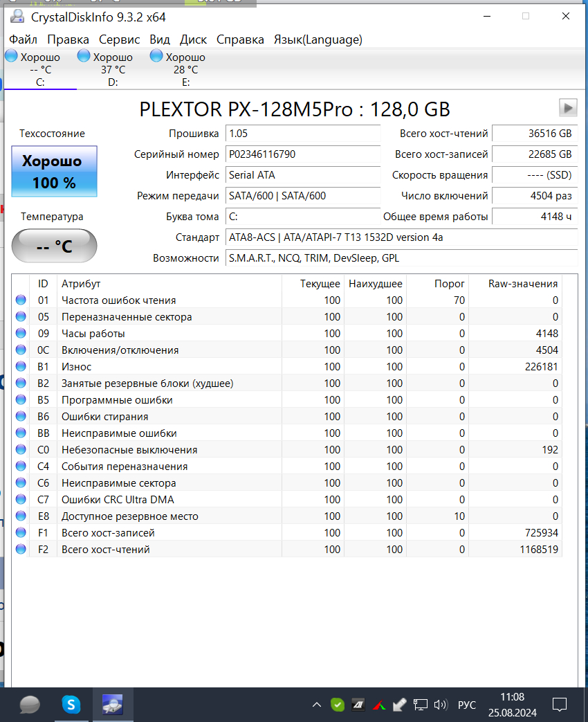Click the status icon for attribute BB
The height and width of the screenshot is (722, 588).
tap(21, 433)
